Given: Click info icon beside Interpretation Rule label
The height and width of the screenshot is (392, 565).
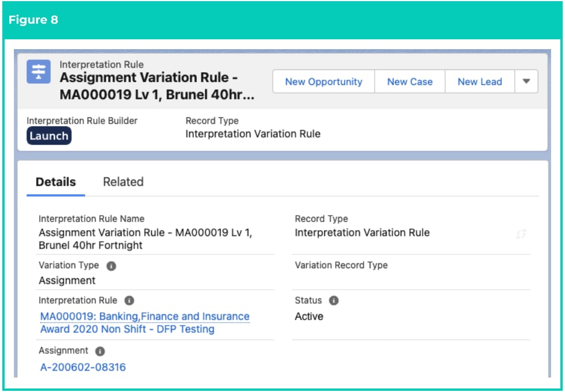Looking at the screenshot, I should [129, 301].
